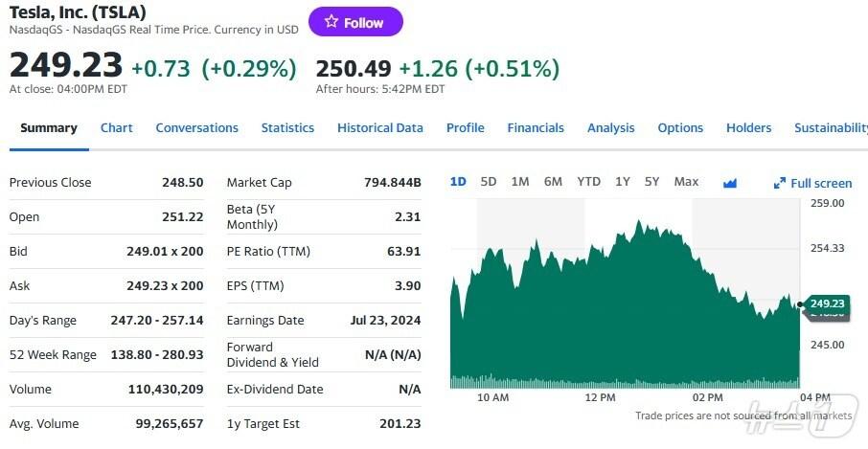The width and height of the screenshot is (868, 449).
Task: Open the Conversations tab
Action: pyautogui.click(x=196, y=128)
